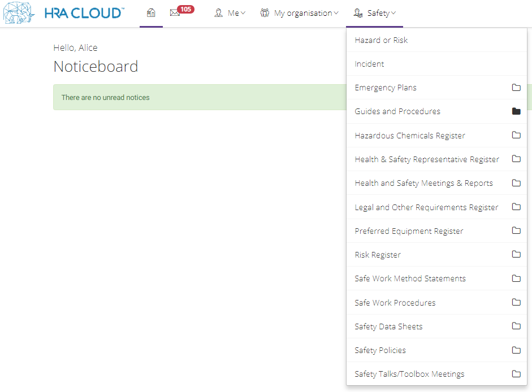532x392 pixels.
Task: Select Hazard or Risk menu item
Action: click(436, 40)
